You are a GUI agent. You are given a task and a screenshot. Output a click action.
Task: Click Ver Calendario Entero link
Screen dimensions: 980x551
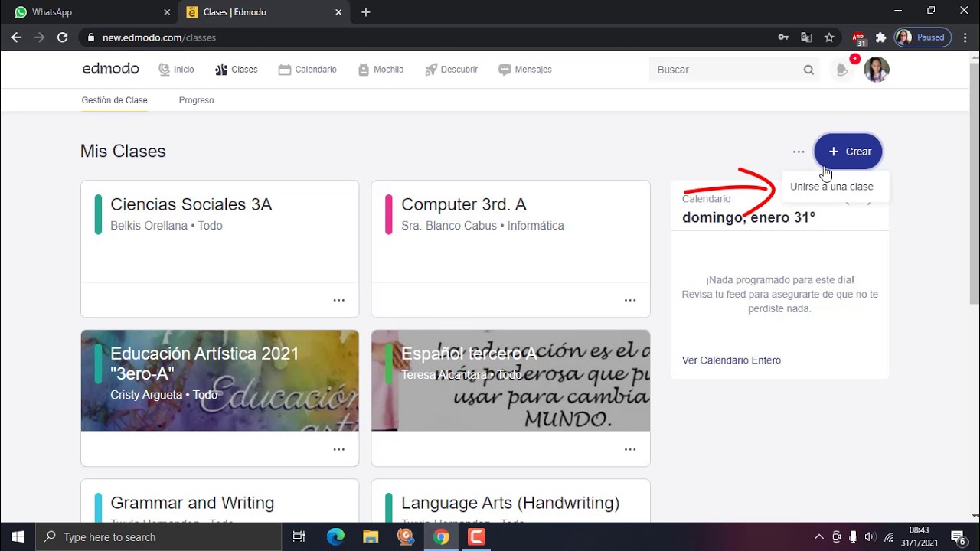click(x=731, y=360)
